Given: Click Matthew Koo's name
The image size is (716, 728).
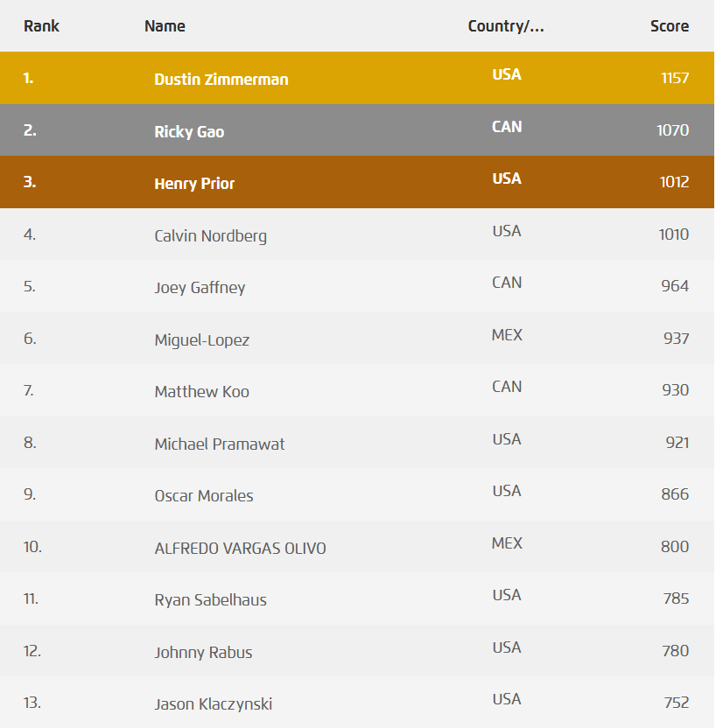Looking at the screenshot, I should pyautogui.click(x=201, y=391).
